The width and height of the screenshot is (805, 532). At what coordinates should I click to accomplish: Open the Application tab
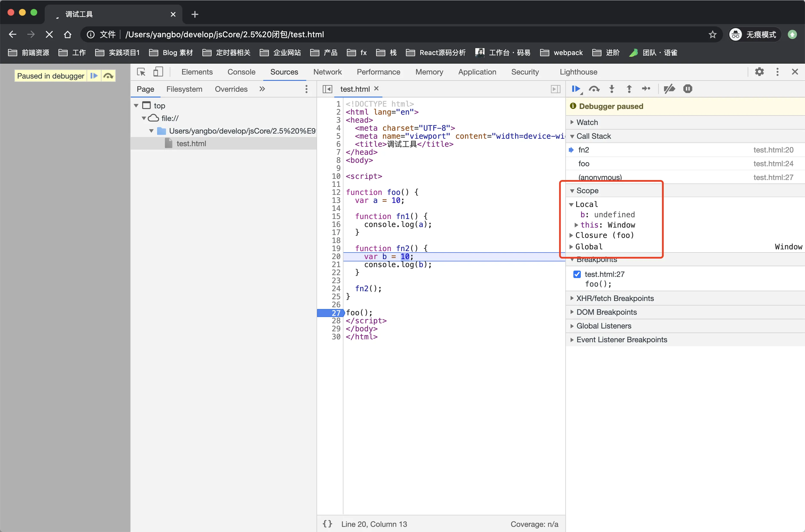[477, 72]
